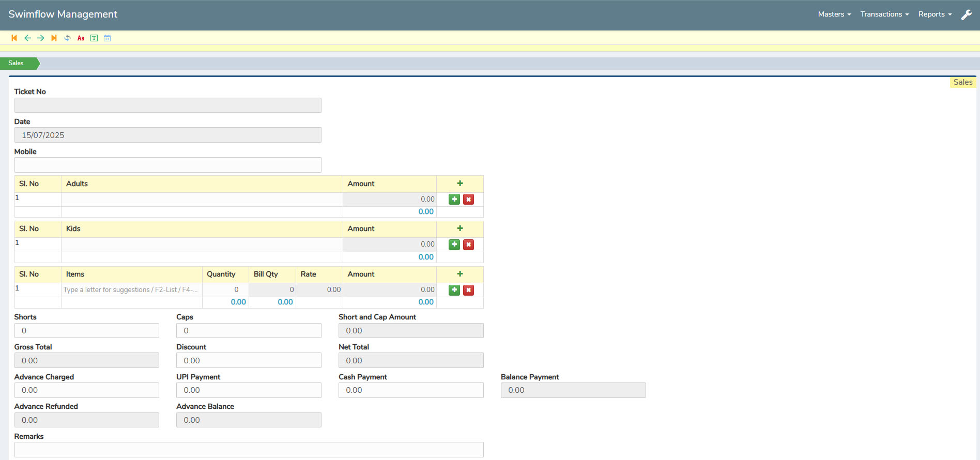Focus the Discount amount field

pos(249,360)
